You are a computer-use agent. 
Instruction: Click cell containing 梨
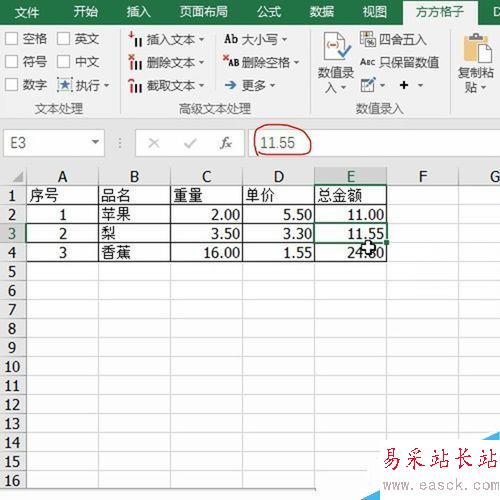[x=134, y=233]
